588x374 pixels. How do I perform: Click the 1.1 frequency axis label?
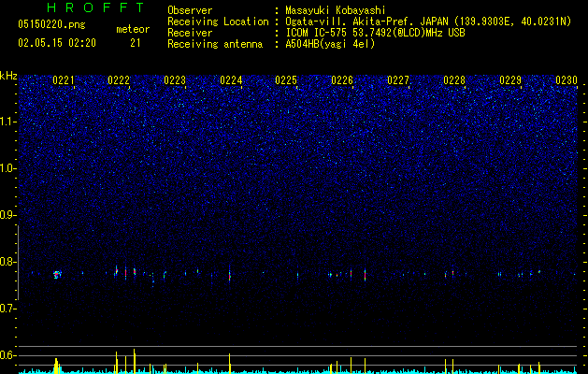pyautogui.click(x=8, y=122)
